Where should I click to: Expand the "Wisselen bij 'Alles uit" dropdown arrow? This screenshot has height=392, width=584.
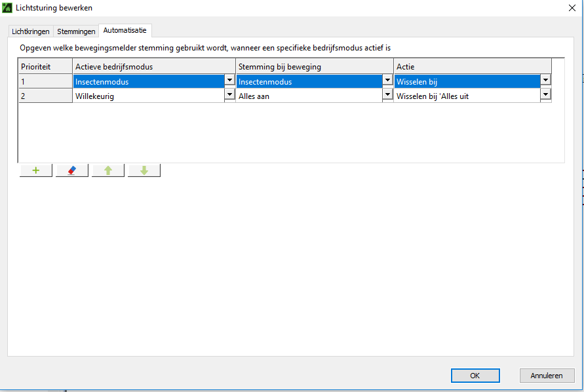coord(545,94)
